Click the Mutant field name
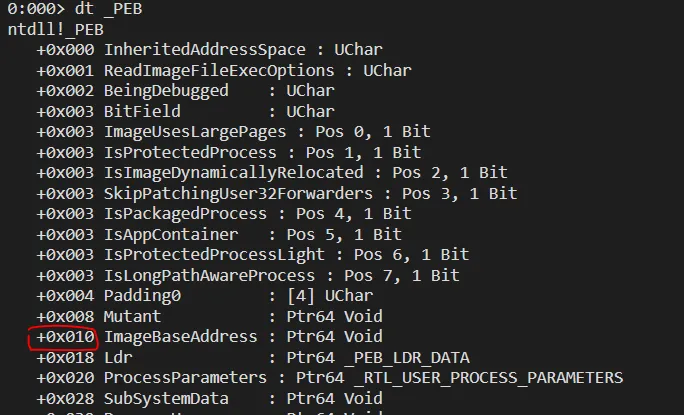This screenshot has height=415, width=684. [132, 316]
